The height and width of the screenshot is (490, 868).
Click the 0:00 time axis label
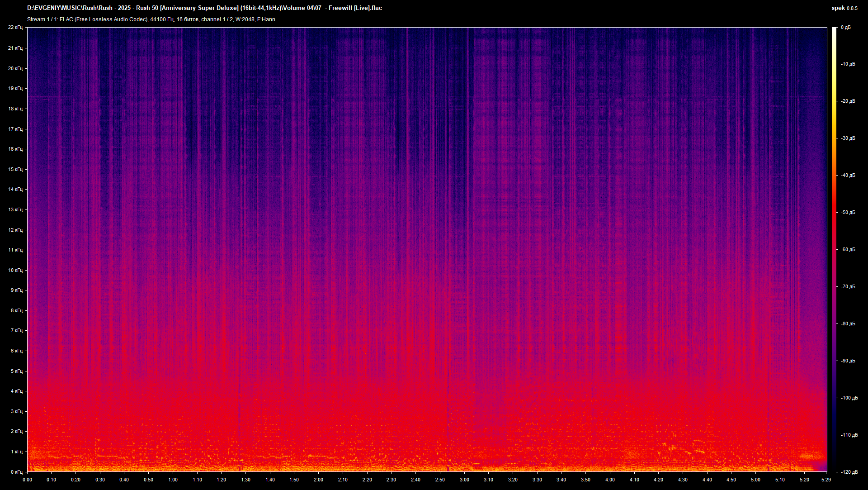coord(27,480)
